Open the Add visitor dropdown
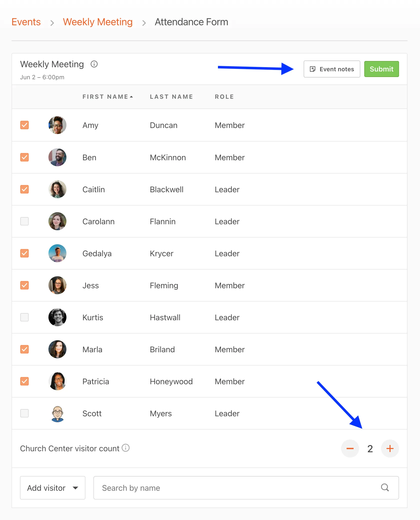 pos(52,488)
